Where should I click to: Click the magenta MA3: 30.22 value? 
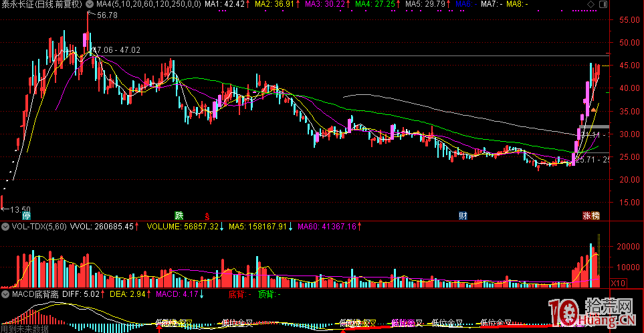pyautogui.click(x=325, y=5)
